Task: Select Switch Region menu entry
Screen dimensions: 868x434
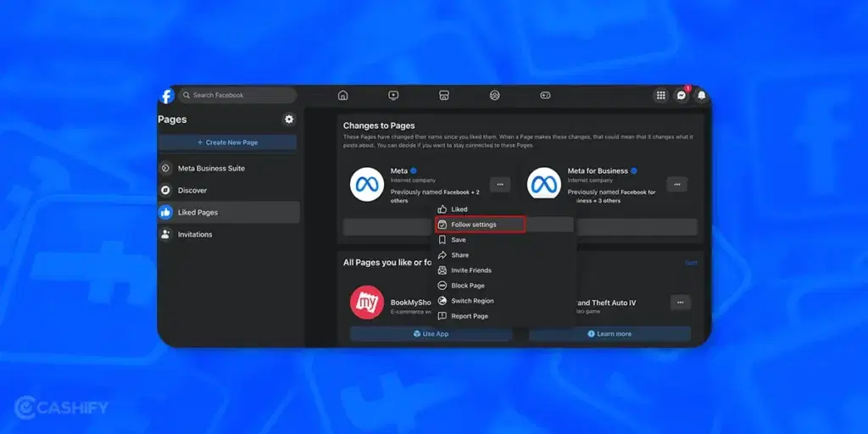Action: (504, 301)
